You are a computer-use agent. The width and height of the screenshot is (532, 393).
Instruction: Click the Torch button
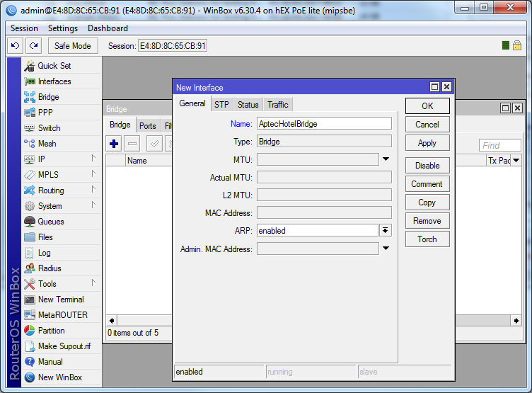[x=427, y=239]
